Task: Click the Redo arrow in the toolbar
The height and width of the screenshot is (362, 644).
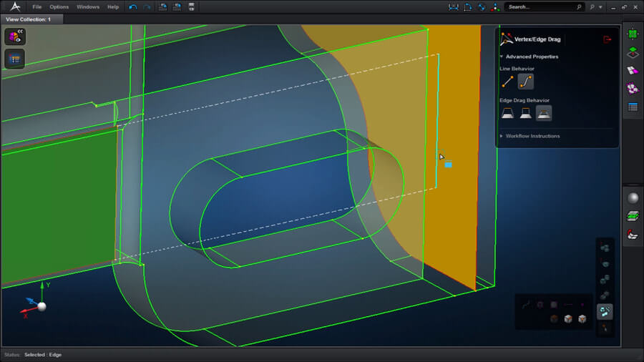Action: point(147,7)
